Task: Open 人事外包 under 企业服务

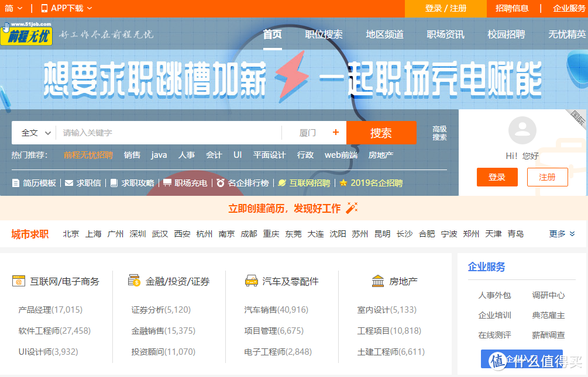Action: (x=494, y=295)
